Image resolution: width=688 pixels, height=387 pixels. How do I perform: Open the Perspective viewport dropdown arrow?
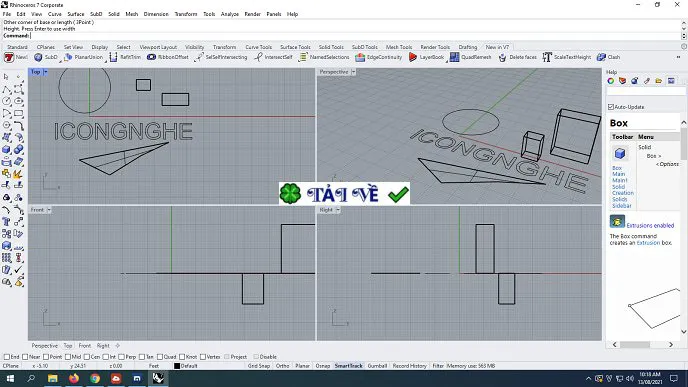point(353,72)
